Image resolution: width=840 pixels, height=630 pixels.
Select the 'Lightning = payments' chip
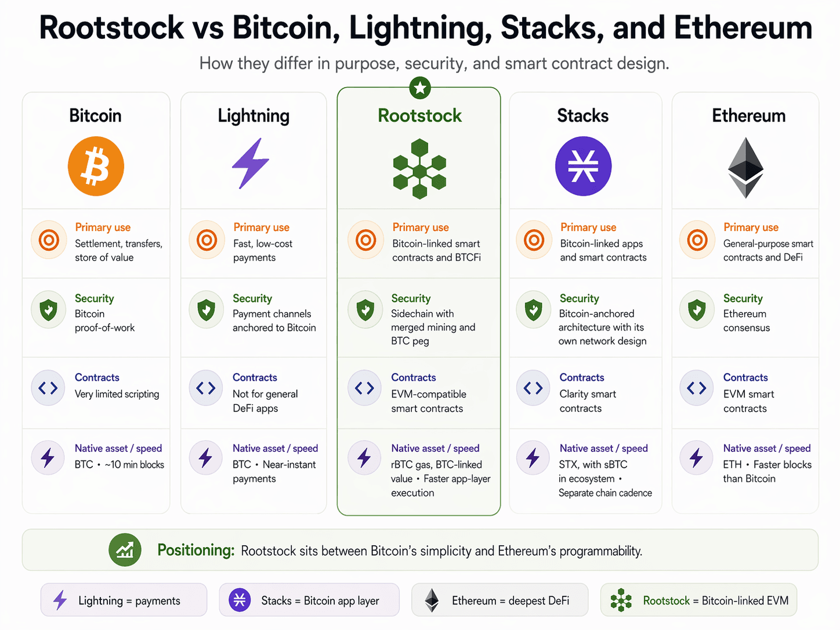124,600
